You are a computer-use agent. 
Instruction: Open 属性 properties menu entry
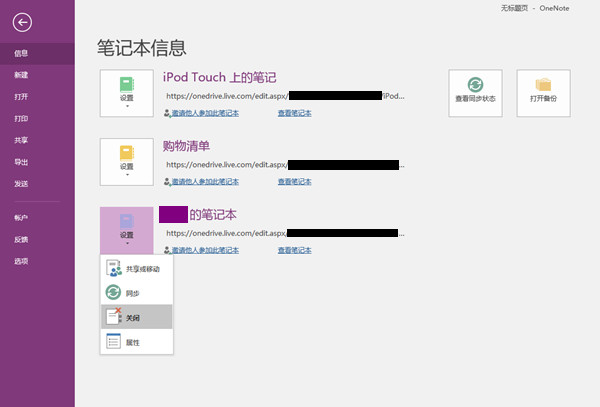137,342
